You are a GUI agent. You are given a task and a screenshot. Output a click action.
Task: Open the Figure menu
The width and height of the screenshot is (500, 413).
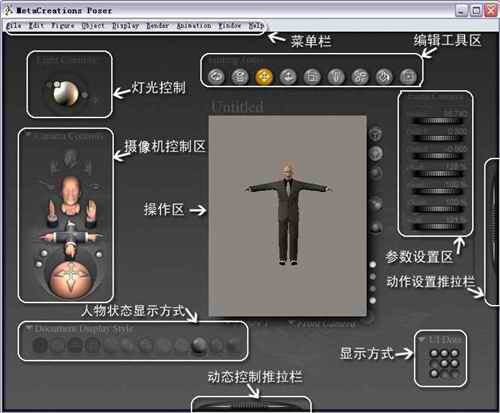pos(63,25)
